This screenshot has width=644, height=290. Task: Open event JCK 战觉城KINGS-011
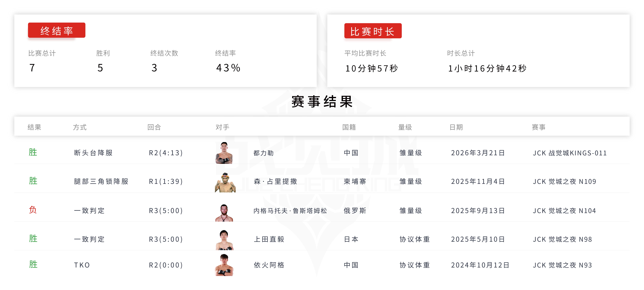(570, 153)
